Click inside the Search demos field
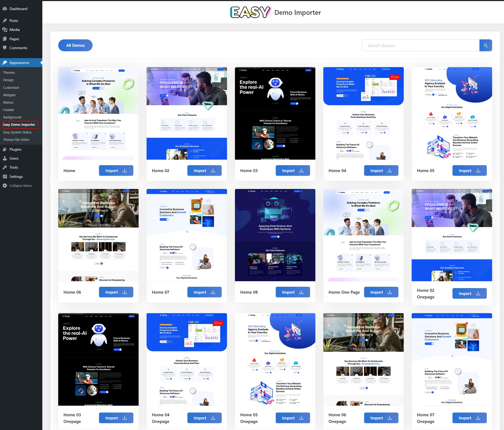Image resolution: width=504 pixels, height=430 pixels. (421, 45)
